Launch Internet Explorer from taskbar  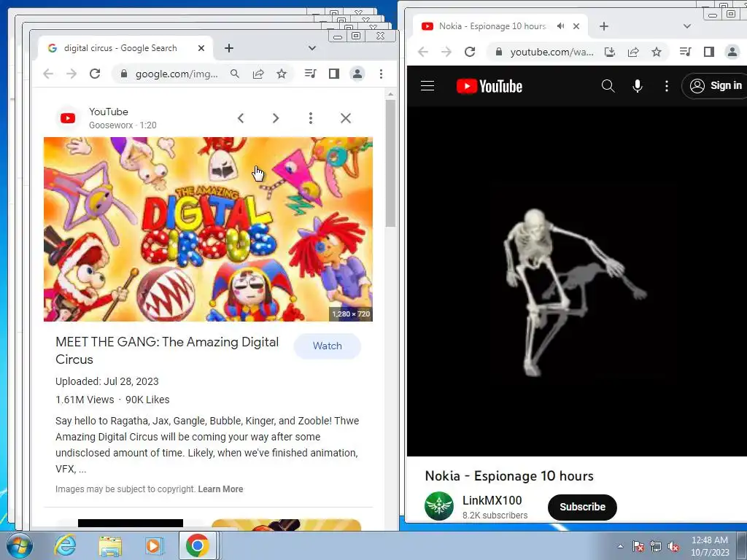coord(65,545)
